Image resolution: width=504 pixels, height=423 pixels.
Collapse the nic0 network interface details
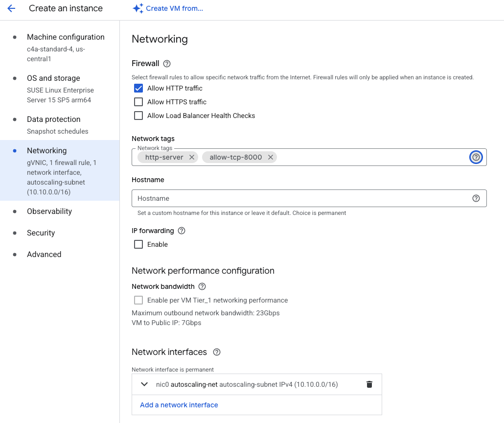click(144, 384)
